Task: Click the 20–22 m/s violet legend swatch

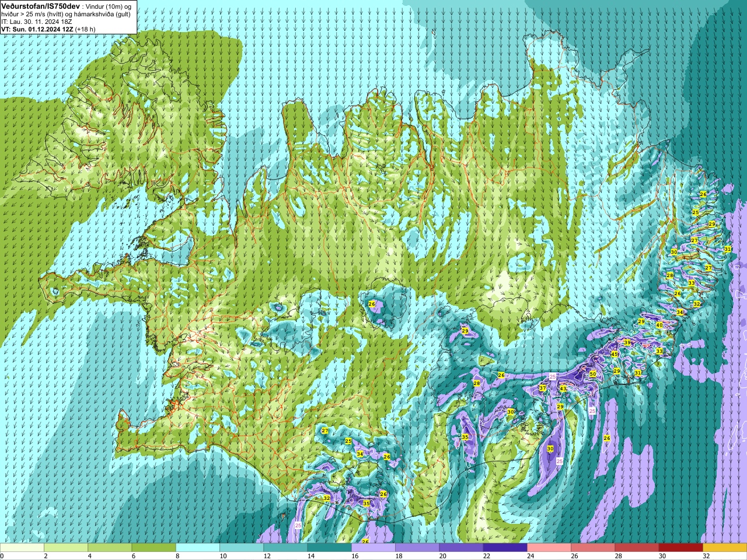Action: pyautogui.click(x=461, y=548)
